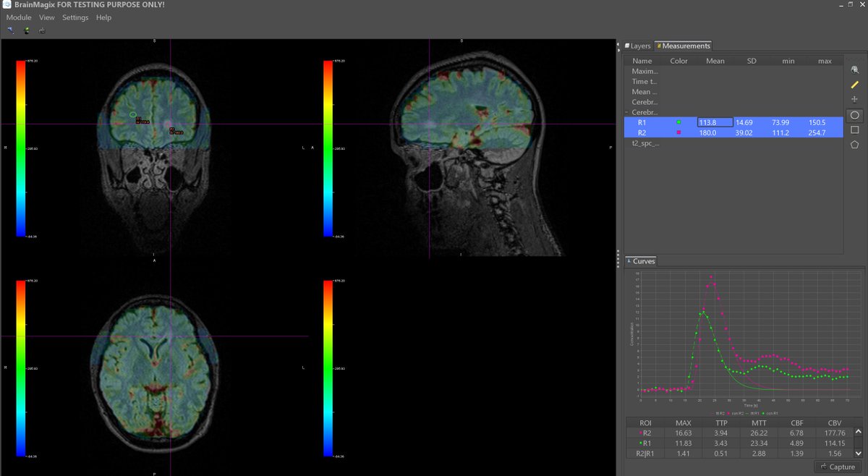Image resolution: width=868 pixels, height=476 pixels.
Task: Click the green figure icon in the toolbar
Action: pyautogui.click(x=27, y=30)
